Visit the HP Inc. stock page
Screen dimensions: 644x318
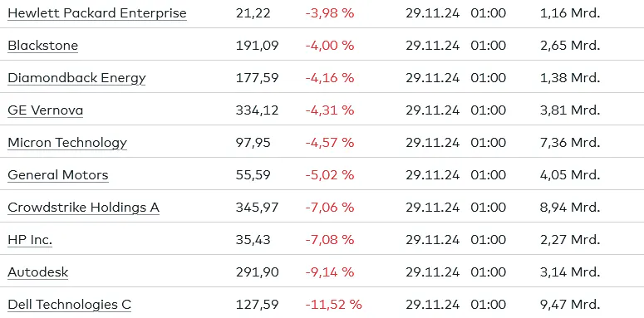30,240
